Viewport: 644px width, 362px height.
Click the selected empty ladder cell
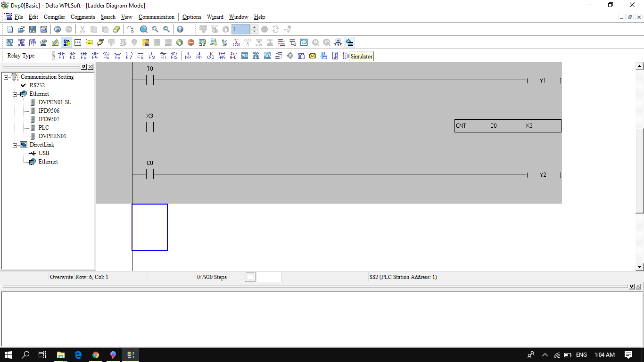pyautogui.click(x=149, y=227)
